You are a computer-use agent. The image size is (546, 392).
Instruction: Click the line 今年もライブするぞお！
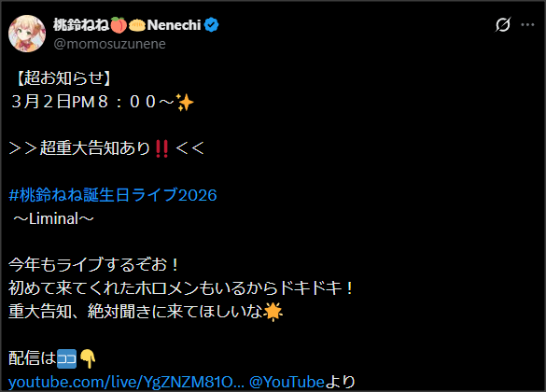(93, 264)
